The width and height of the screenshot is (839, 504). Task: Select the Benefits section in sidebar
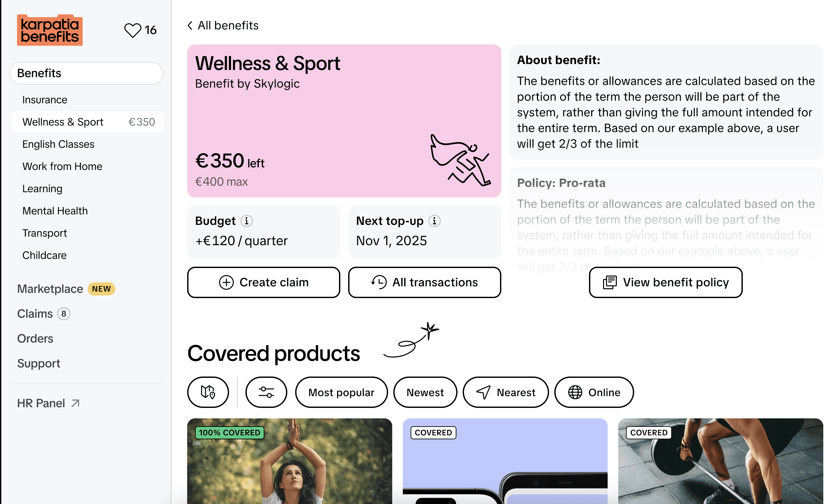(x=86, y=73)
